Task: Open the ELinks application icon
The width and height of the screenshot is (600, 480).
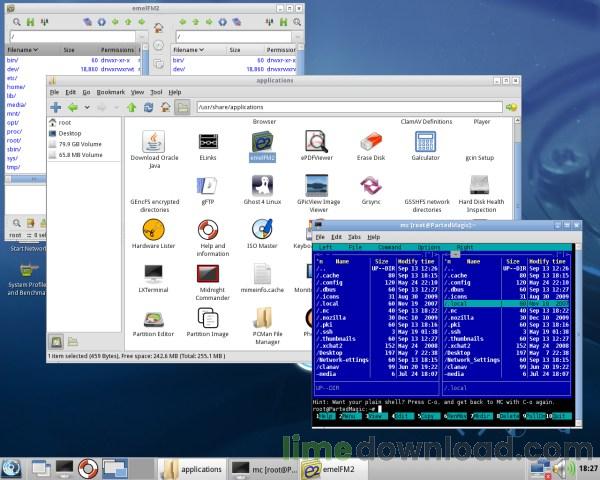Action: coord(208,142)
